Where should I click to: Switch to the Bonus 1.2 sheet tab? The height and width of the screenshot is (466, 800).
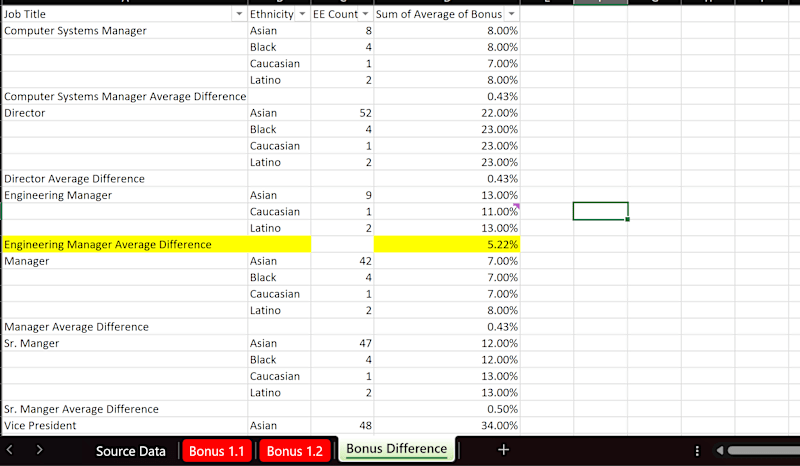coord(295,451)
